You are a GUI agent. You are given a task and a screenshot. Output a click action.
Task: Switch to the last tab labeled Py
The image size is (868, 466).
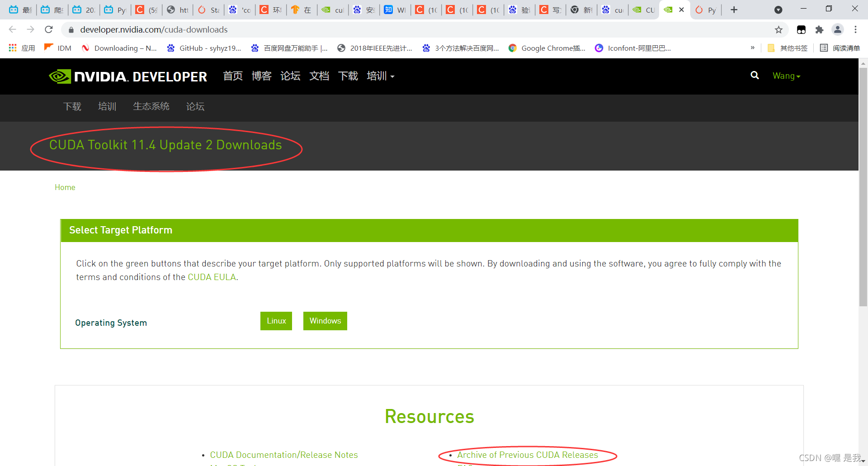pyautogui.click(x=706, y=10)
